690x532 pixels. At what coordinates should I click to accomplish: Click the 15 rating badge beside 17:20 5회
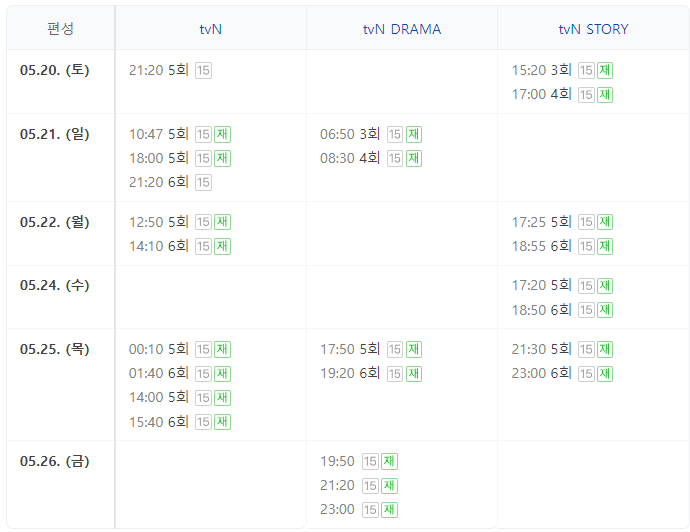(x=586, y=286)
